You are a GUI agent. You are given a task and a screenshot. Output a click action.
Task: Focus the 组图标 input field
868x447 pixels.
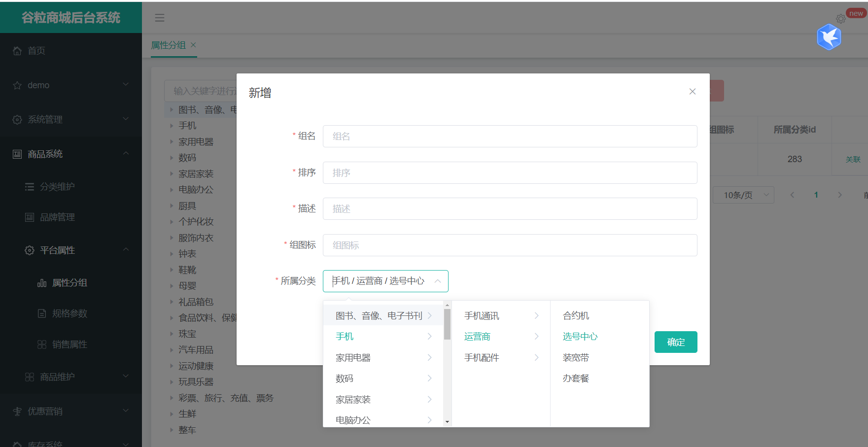coord(510,245)
